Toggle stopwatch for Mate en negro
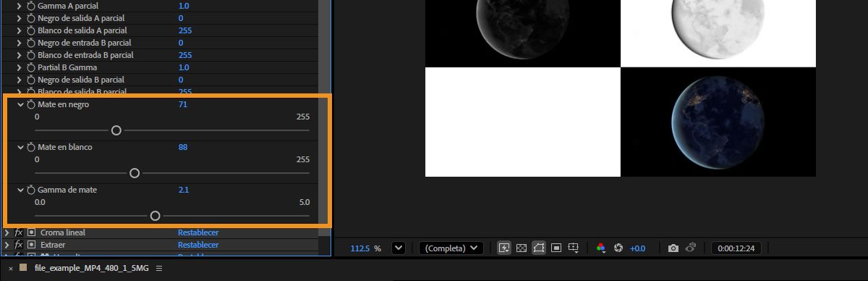Image resolution: width=868 pixels, height=281 pixels. pos(30,104)
